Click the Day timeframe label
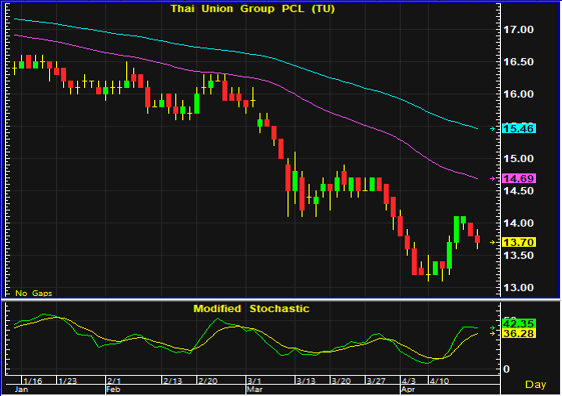 click(535, 385)
